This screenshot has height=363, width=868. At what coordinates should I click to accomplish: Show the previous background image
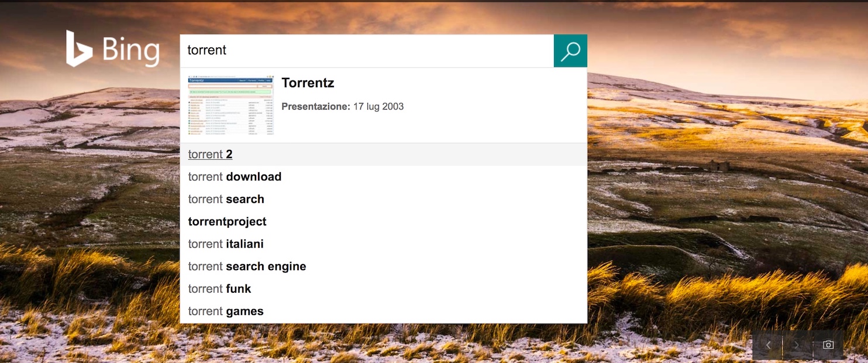768,345
